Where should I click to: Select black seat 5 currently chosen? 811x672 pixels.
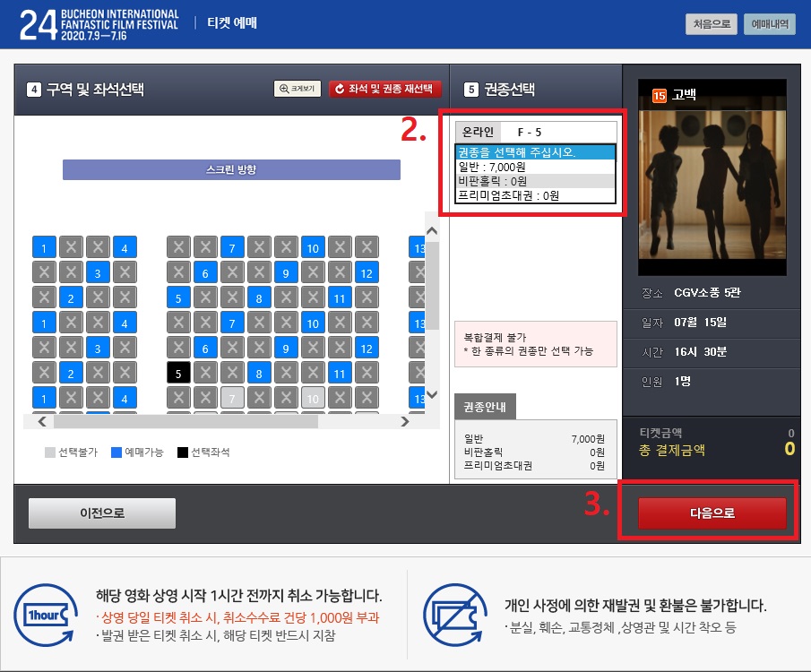point(178,373)
